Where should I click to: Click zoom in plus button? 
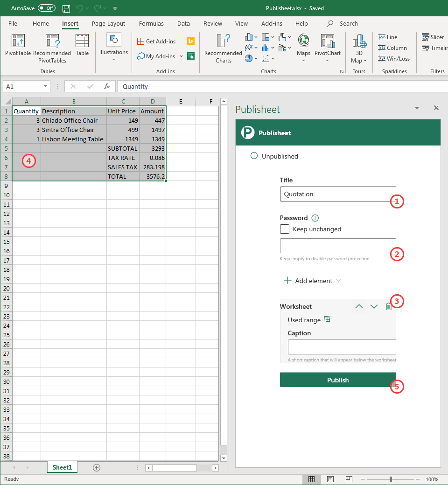(x=418, y=479)
